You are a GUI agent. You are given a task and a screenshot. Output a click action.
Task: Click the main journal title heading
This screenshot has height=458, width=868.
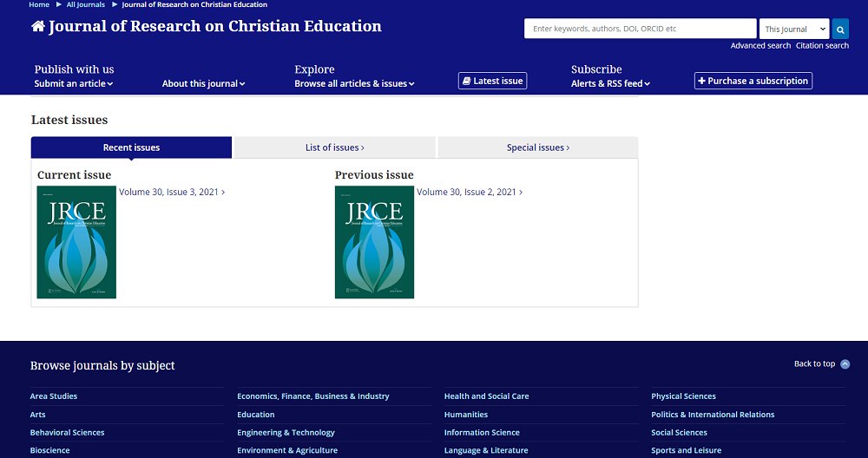[214, 26]
